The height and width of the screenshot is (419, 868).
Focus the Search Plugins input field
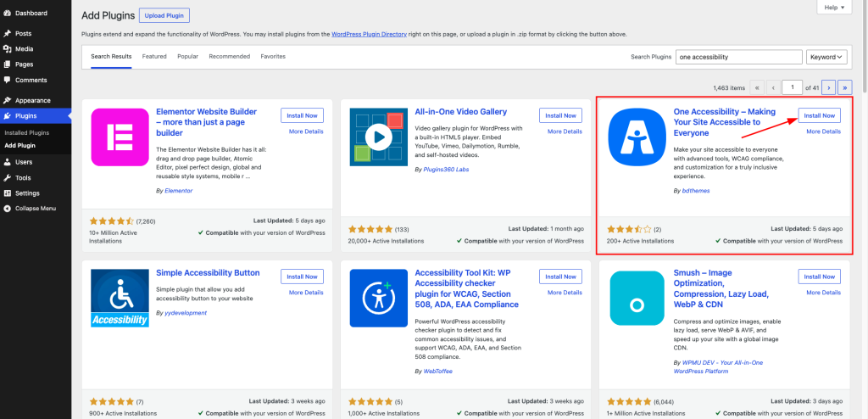click(739, 57)
